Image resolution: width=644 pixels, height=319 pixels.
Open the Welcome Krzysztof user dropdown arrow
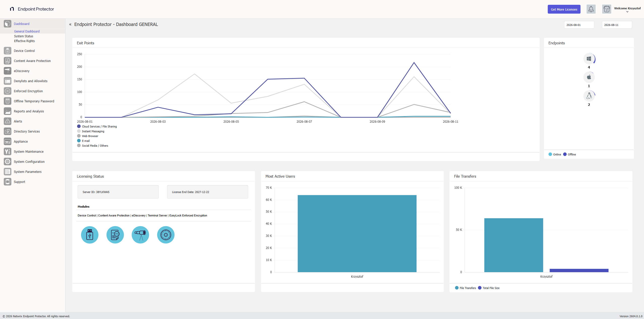(x=627, y=12)
